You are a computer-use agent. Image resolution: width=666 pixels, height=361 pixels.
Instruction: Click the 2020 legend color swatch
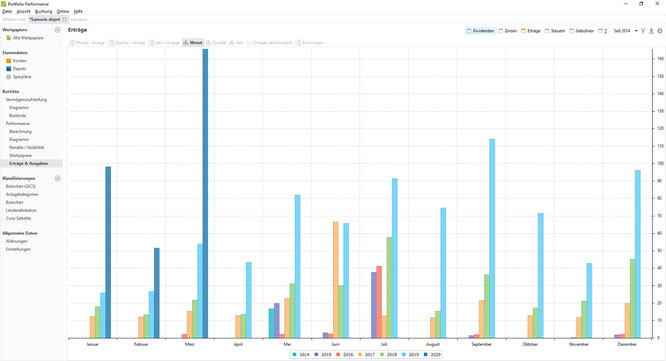tap(425, 355)
